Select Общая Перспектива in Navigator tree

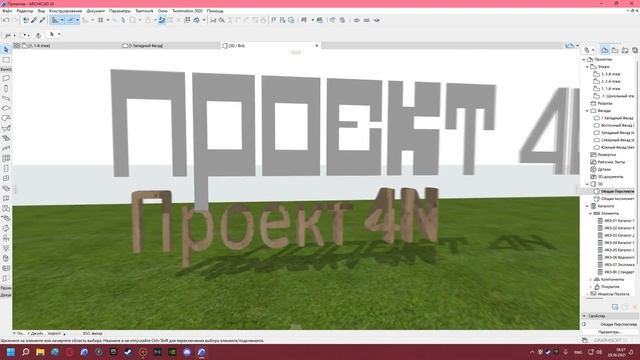coord(618,191)
